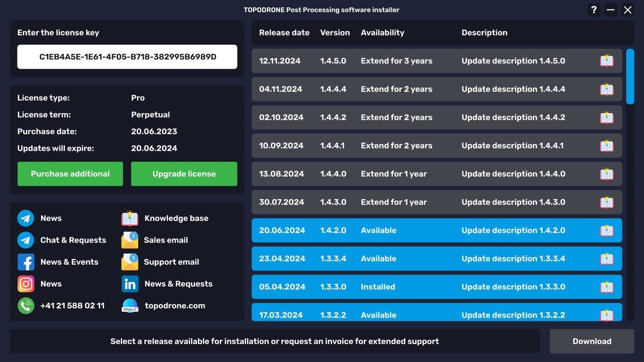The height and width of the screenshot is (362, 644).
Task: Click the Purchase additional button
Action: (70, 174)
